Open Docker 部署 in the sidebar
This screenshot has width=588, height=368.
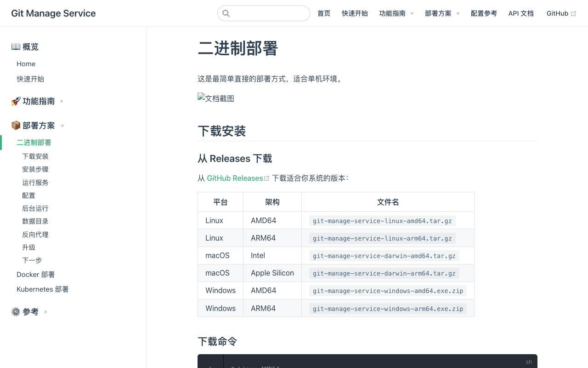(35, 274)
